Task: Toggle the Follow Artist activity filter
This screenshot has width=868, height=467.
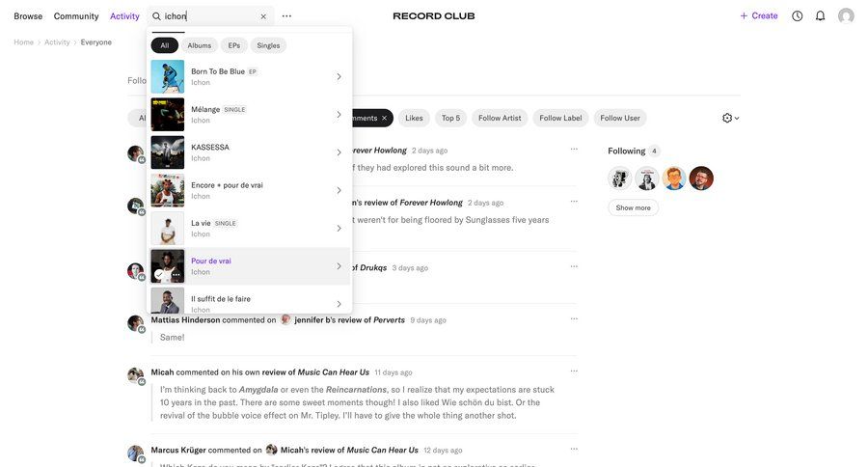Action: coord(500,118)
